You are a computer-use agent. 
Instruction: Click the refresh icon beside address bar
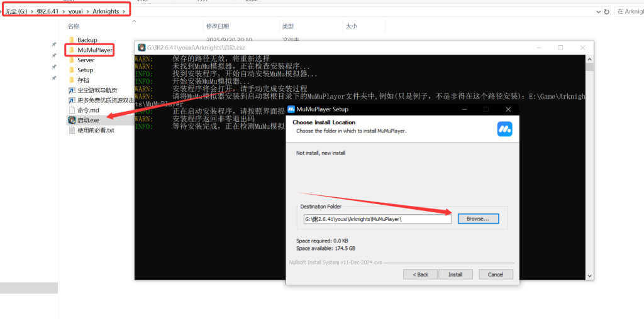(606, 11)
